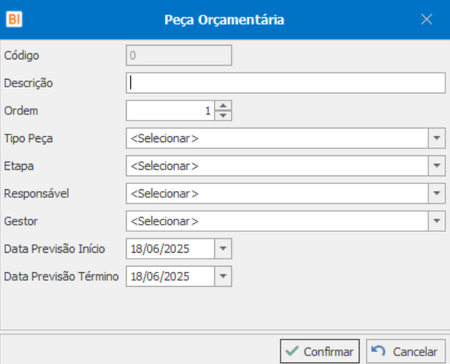Click the orange BI application icon
The width and height of the screenshot is (450, 364).
[x=14, y=19]
